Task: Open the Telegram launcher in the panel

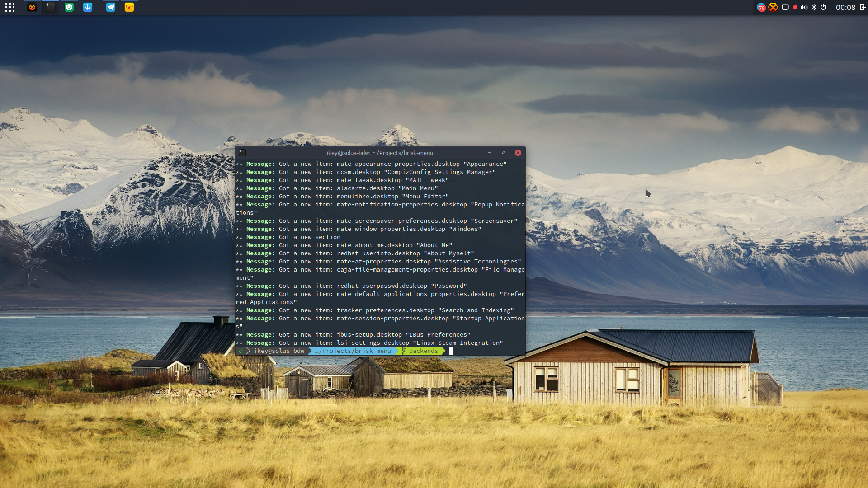Action: 111,7
